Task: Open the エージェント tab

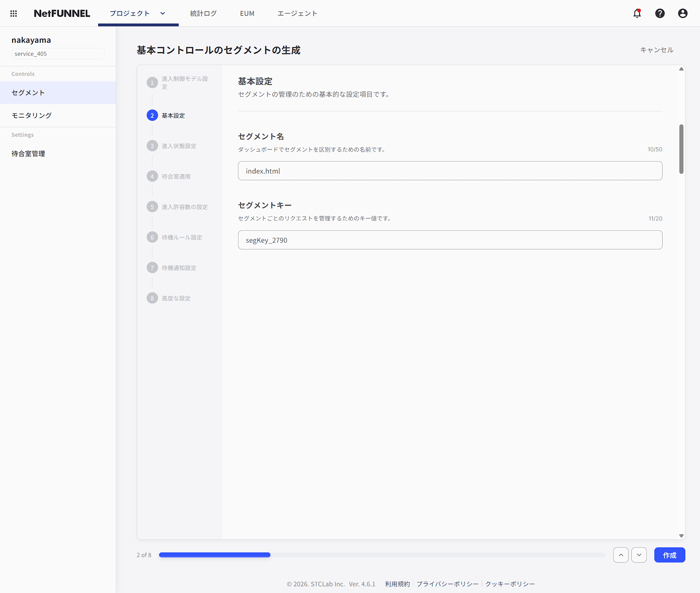Action: [x=297, y=13]
